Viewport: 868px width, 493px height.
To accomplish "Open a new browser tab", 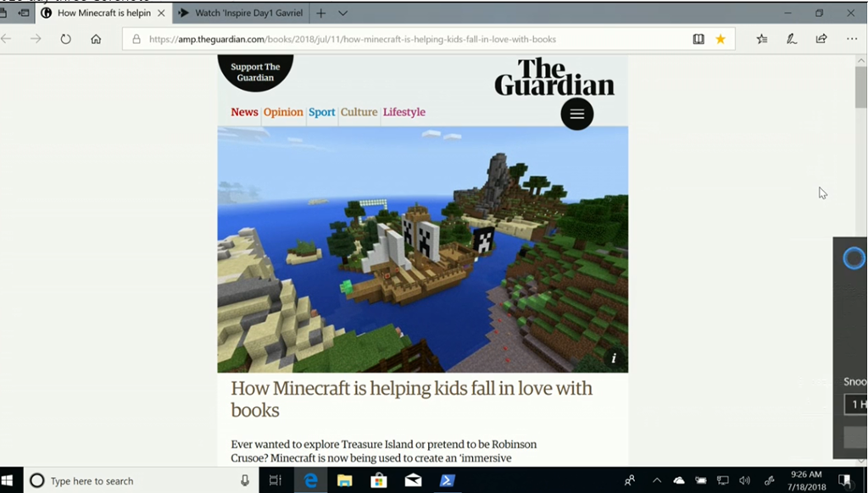I will (x=321, y=14).
